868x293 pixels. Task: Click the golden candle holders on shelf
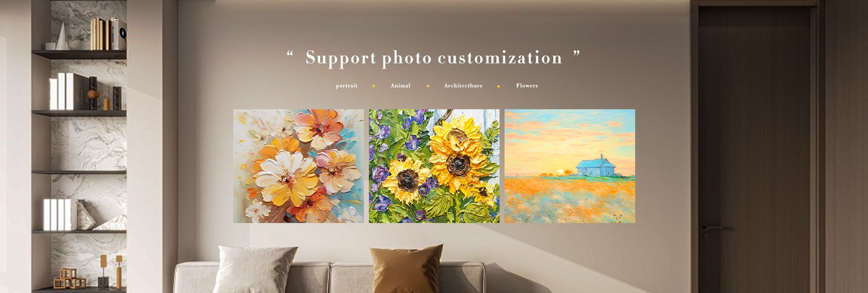click(x=111, y=271)
